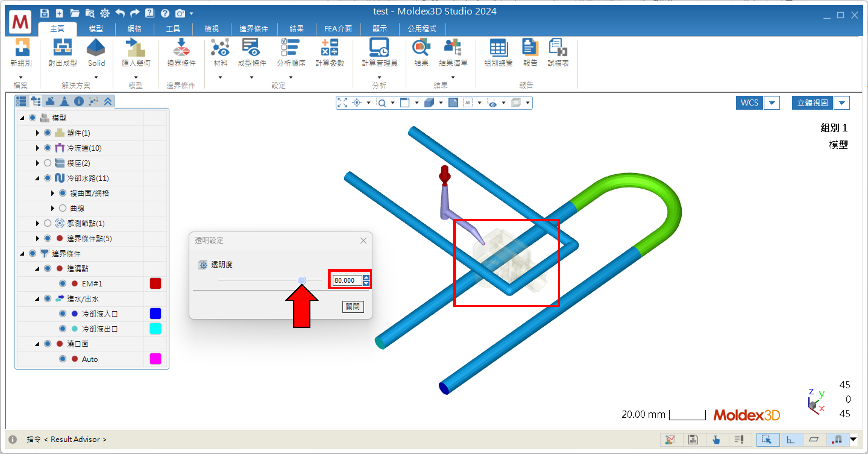Click the WCS button
Screen dimensions: 868x454
(x=749, y=103)
